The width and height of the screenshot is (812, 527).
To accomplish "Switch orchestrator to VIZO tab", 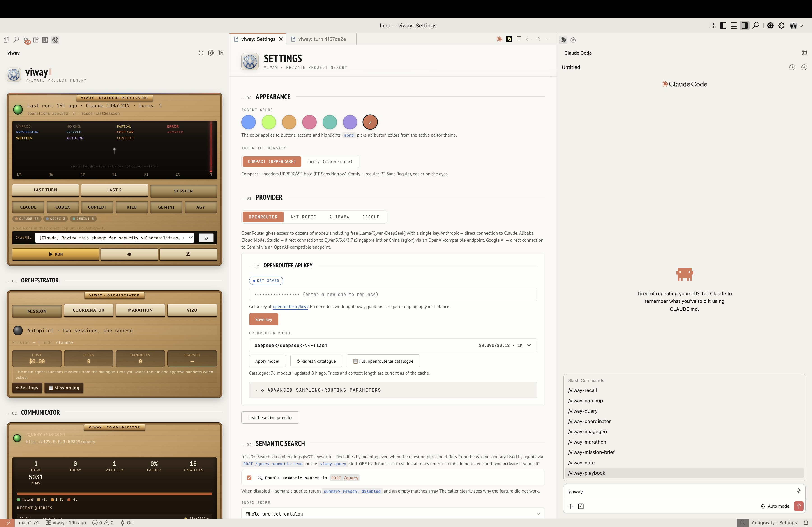I will (192, 310).
